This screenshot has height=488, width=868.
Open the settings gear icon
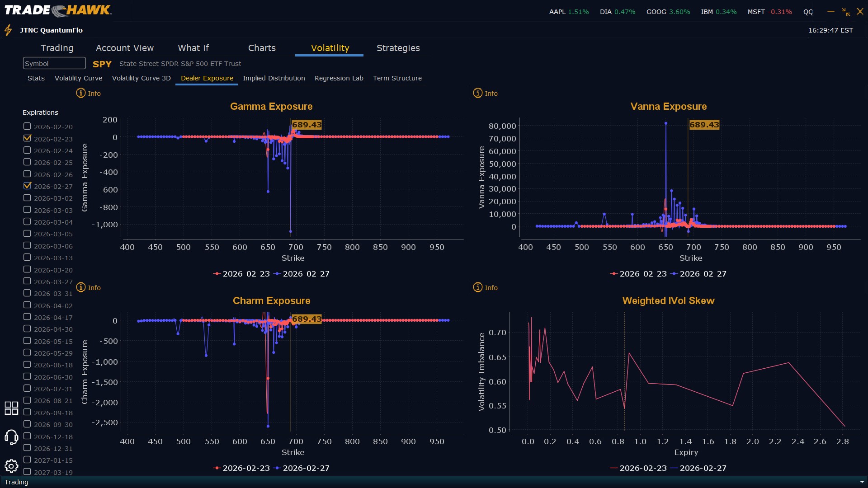11,466
